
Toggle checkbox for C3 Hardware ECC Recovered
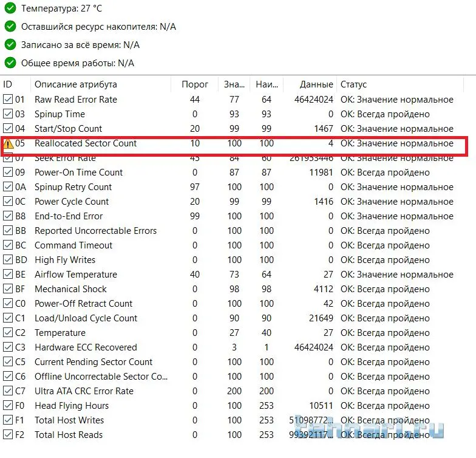tap(7, 347)
